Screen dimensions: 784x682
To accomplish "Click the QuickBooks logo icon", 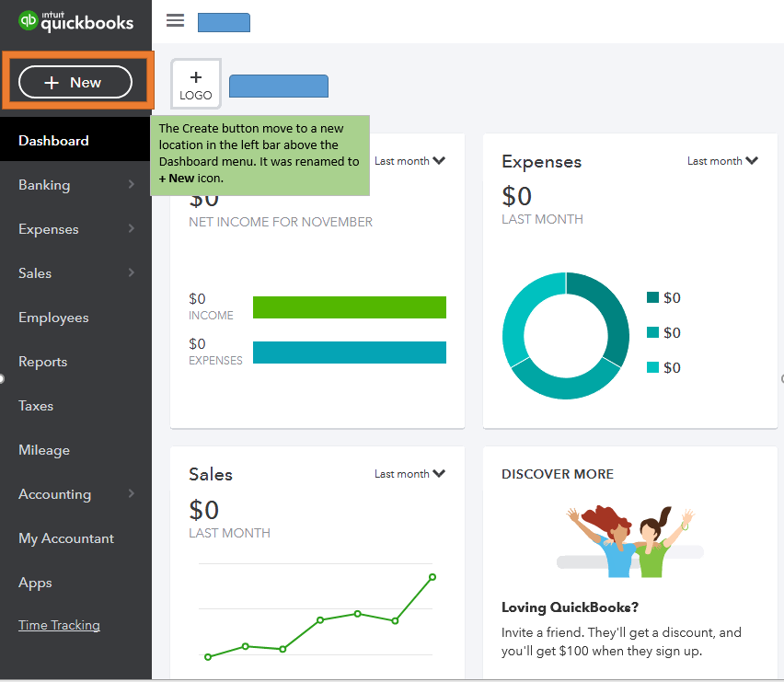I will tap(28, 20).
